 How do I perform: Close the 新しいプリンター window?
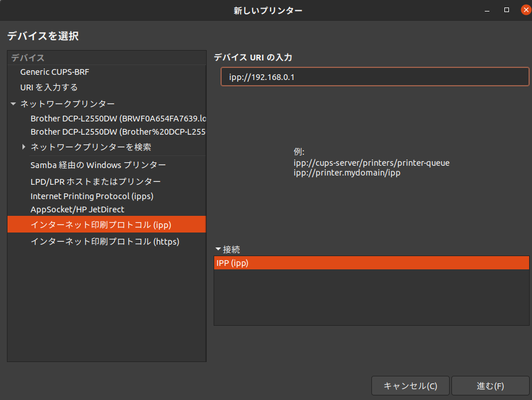[x=525, y=10]
